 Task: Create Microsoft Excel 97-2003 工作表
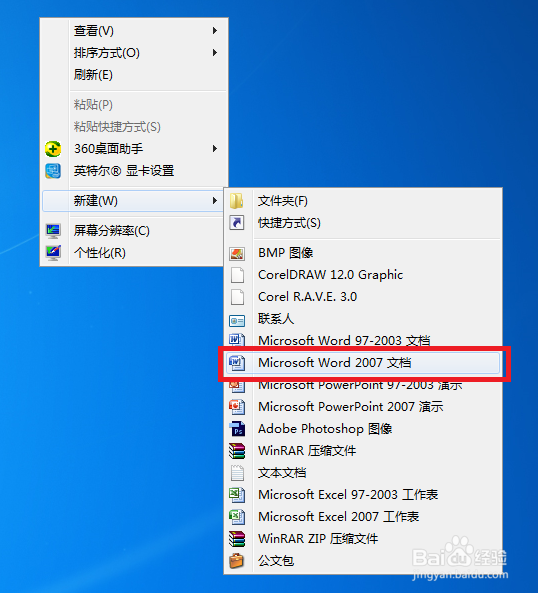click(363, 495)
